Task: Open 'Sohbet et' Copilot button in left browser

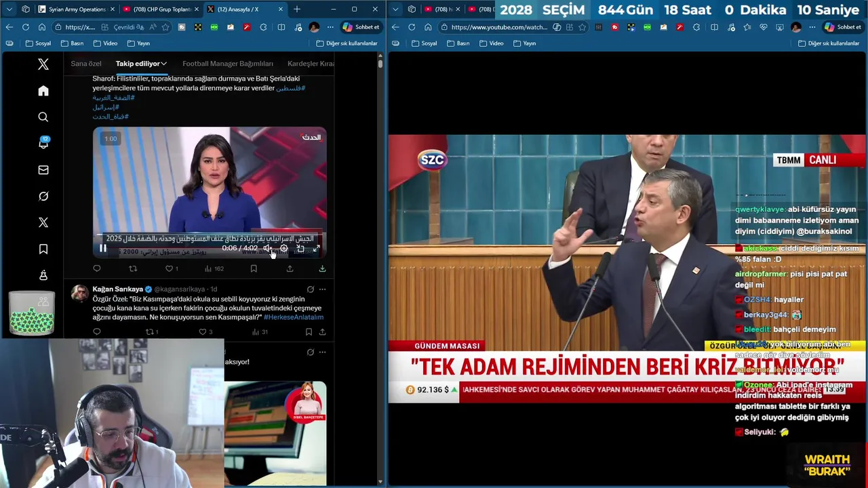Action: [x=361, y=27]
